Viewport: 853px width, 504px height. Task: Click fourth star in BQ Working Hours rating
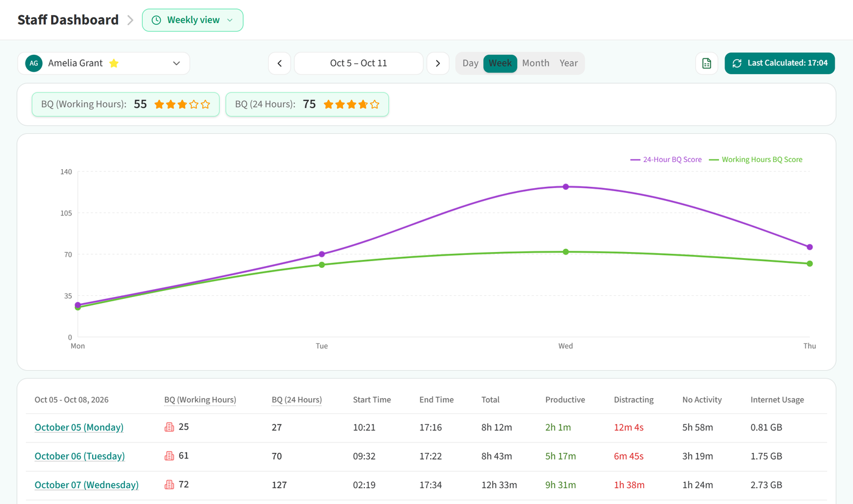[194, 104]
